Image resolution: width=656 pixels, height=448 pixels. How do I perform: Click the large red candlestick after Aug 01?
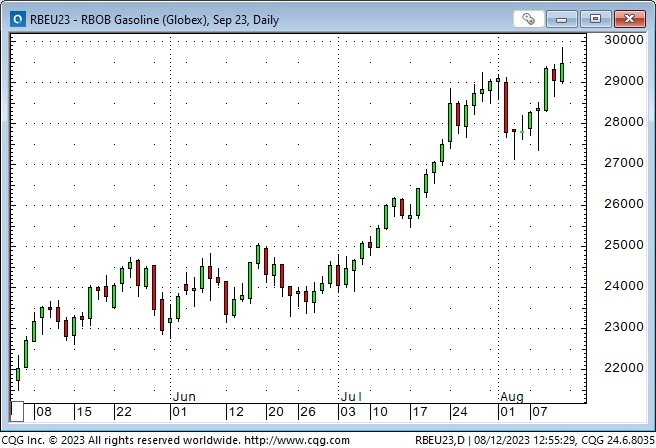coord(506,107)
